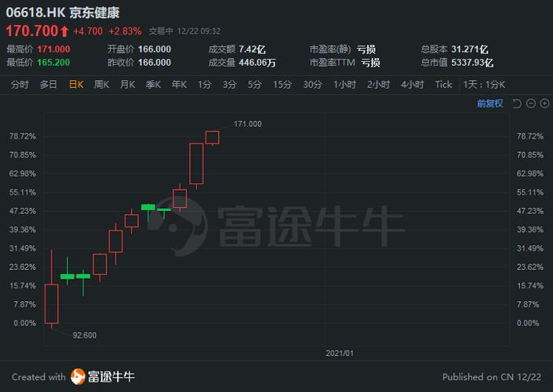This screenshot has width=553, height=392.
Task: Expand the 1天:1分K period selector
Action: point(485,85)
